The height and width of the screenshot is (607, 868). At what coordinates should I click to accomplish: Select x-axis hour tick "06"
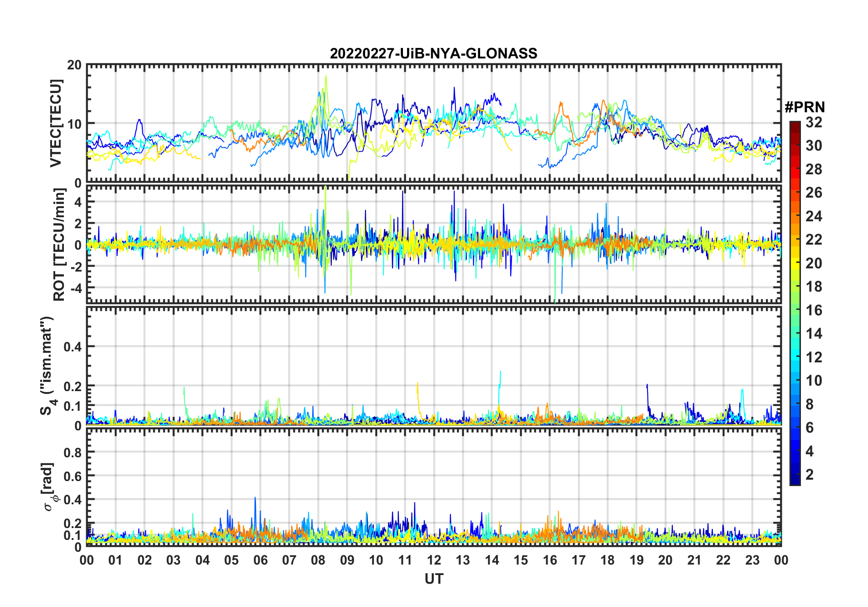pos(261,560)
